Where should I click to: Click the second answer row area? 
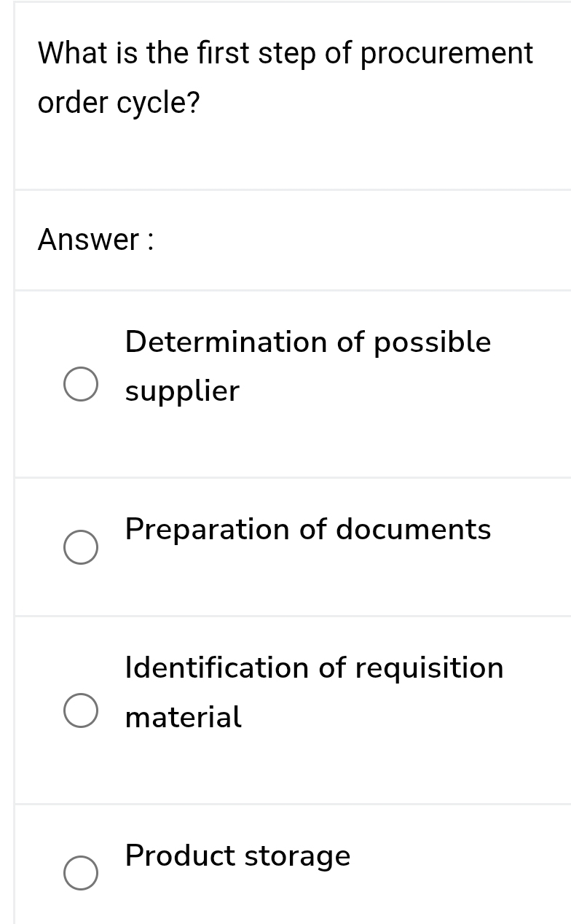click(291, 547)
